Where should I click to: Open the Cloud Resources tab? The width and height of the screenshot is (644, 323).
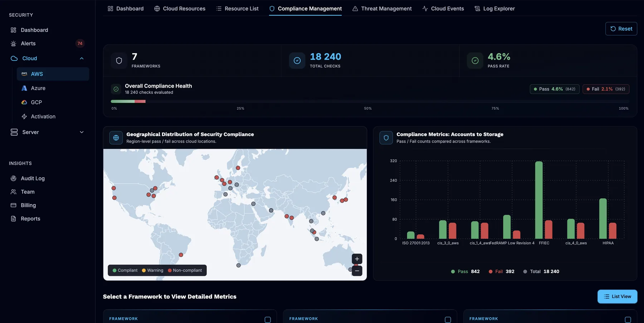[x=180, y=9]
